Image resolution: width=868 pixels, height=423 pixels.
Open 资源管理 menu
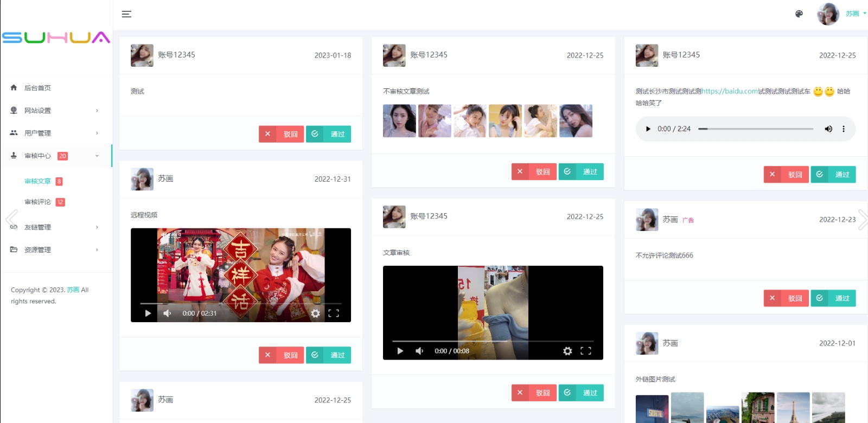(56, 249)
